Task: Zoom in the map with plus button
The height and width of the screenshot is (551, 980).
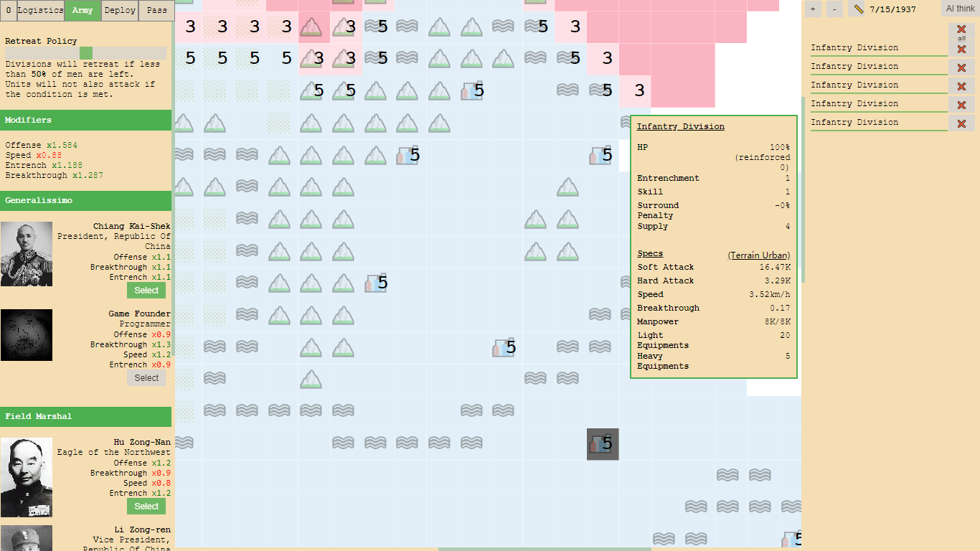Action: tap(813, 9)
